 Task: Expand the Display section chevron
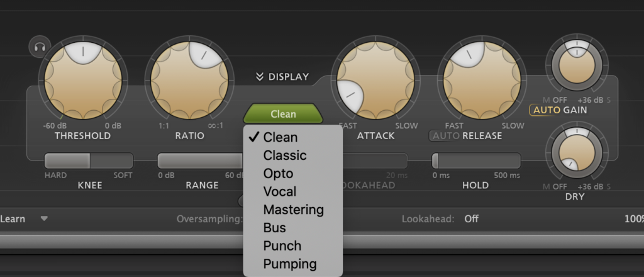click(260, 77)
